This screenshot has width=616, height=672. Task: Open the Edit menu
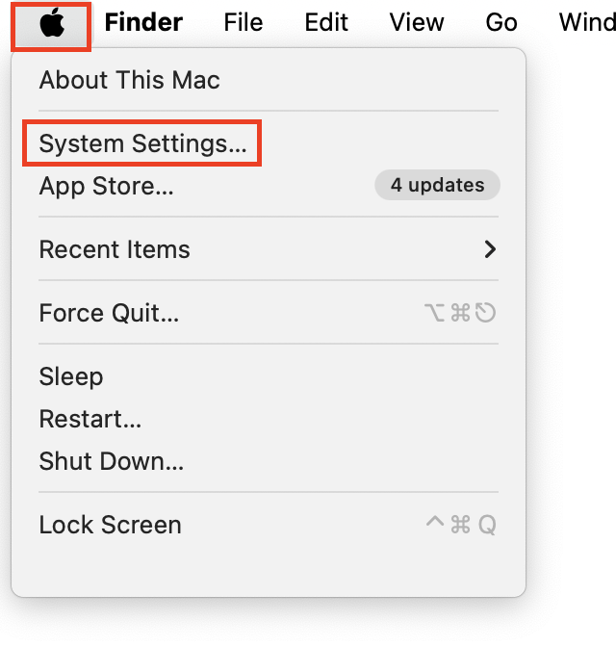pyautogui.click(x=326, y=22)
